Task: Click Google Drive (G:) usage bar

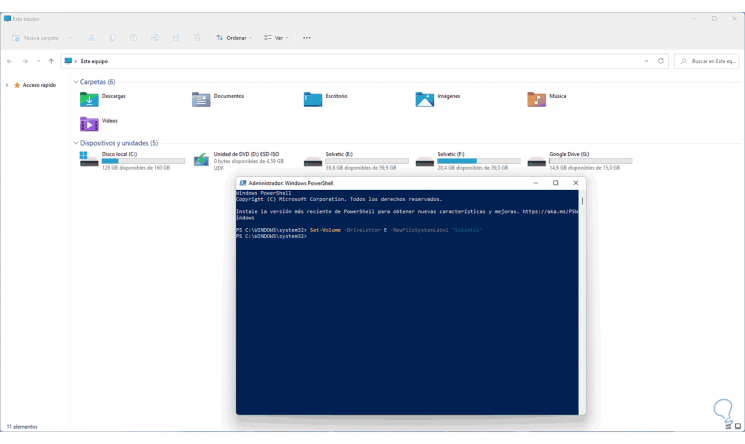Action: point(591,161)
